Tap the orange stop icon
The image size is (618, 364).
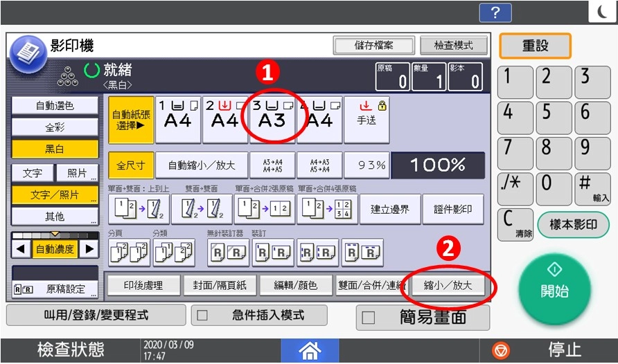coord(501,350)
